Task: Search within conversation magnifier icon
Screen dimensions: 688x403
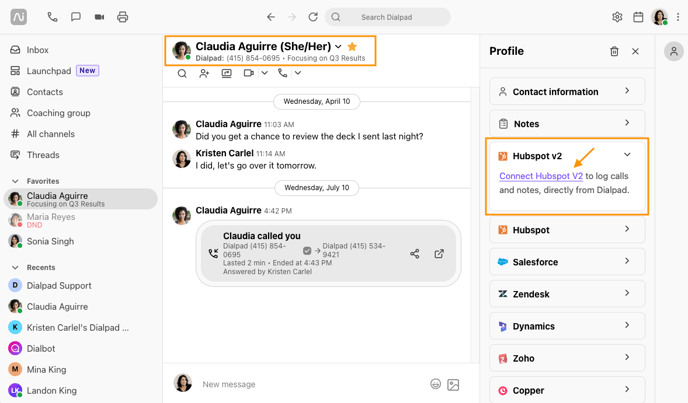Action: tap(182, 73)
